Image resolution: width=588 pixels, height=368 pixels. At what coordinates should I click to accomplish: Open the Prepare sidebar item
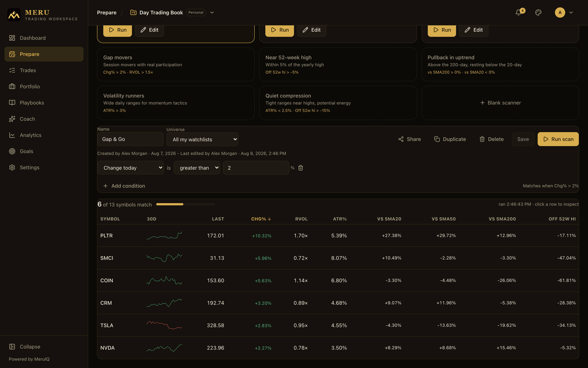pos(44,54)
